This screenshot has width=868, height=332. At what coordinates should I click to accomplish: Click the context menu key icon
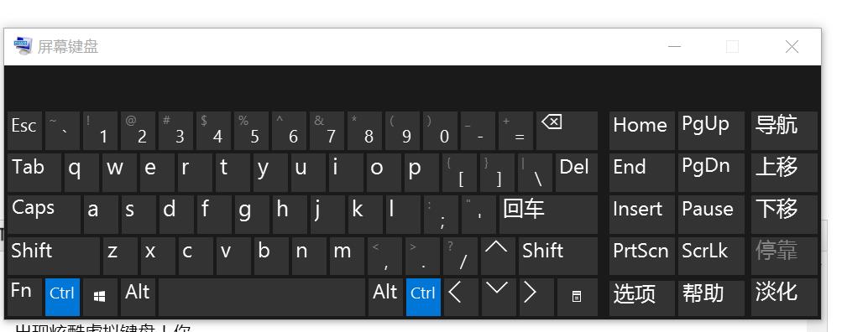click(577, 297)
